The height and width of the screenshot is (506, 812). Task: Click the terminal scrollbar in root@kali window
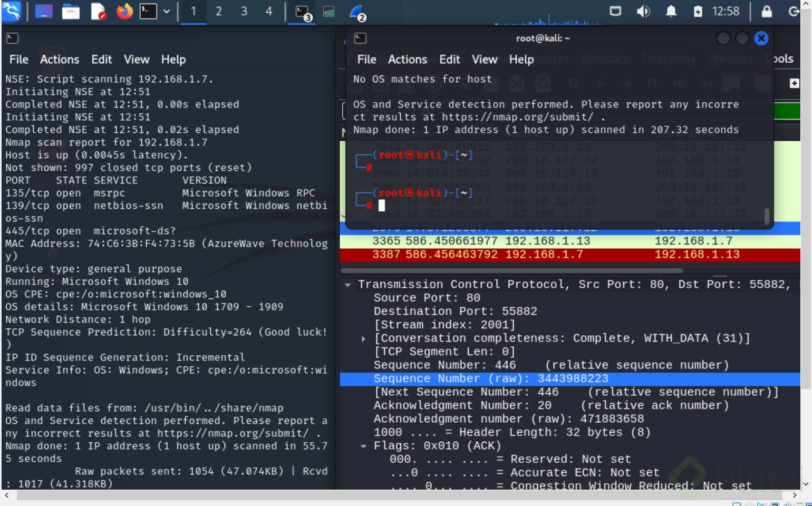click(x=767, y=216)
